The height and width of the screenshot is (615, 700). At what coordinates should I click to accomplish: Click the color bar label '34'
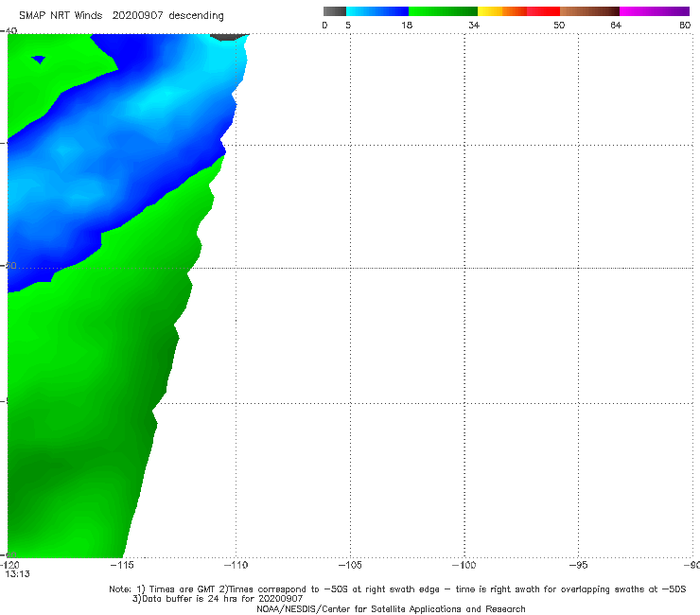(474, 25)
